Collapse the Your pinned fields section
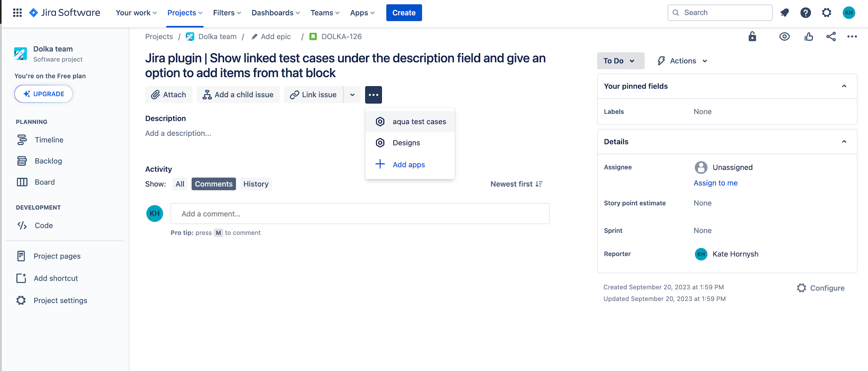The image size is (868, 371). click(x=844, y=86)
